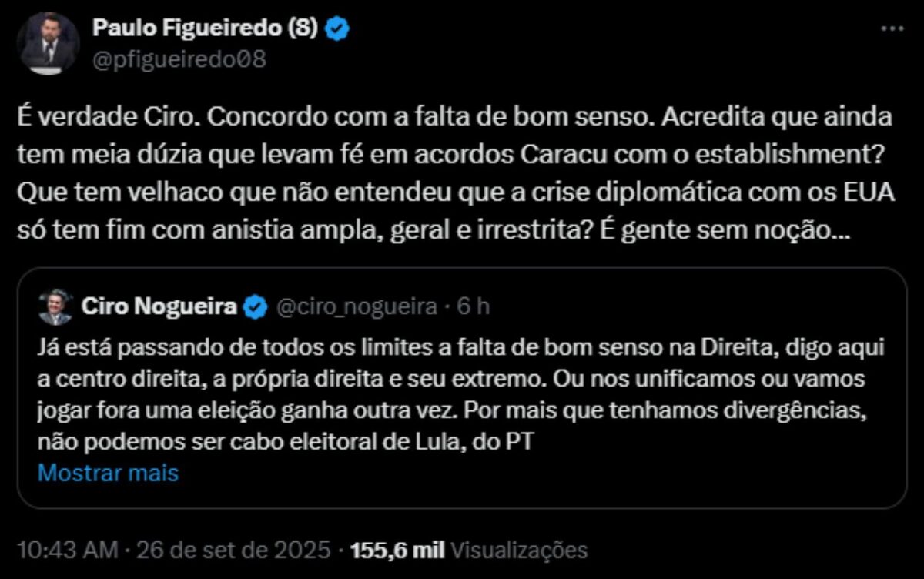Click Paulo Figueiredo's profile picture
924x579 pixels.
(48, 44)
